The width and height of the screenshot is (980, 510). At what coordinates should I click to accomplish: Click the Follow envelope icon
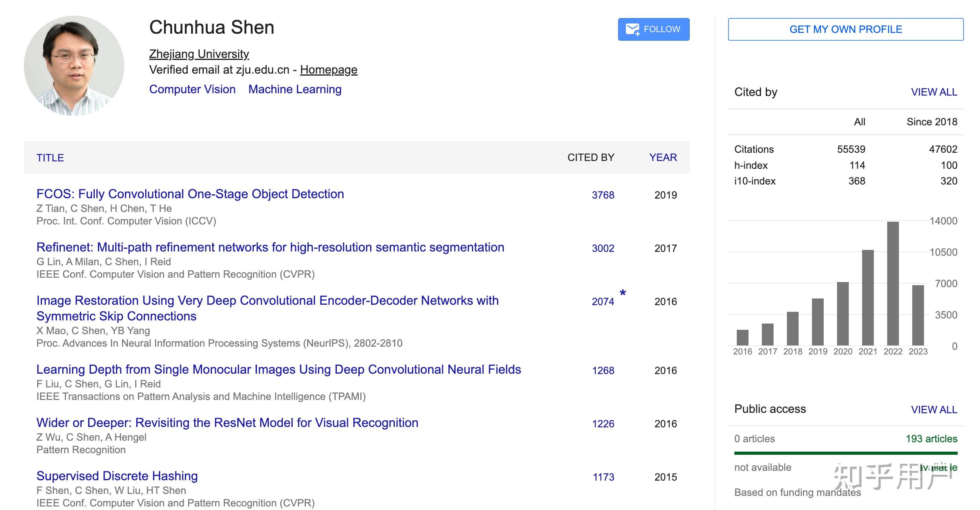[633, 29]
